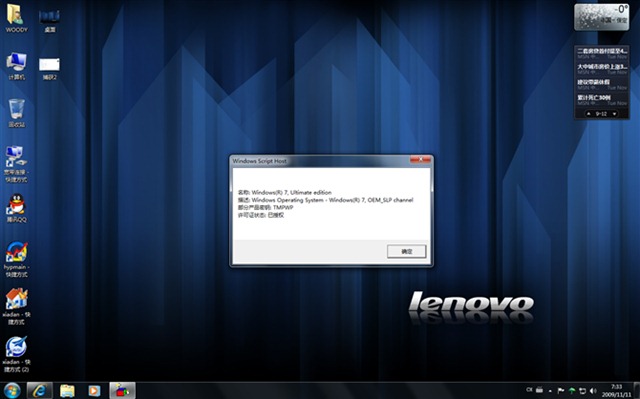Open the volume speaker tray icon

click(593, 391)
